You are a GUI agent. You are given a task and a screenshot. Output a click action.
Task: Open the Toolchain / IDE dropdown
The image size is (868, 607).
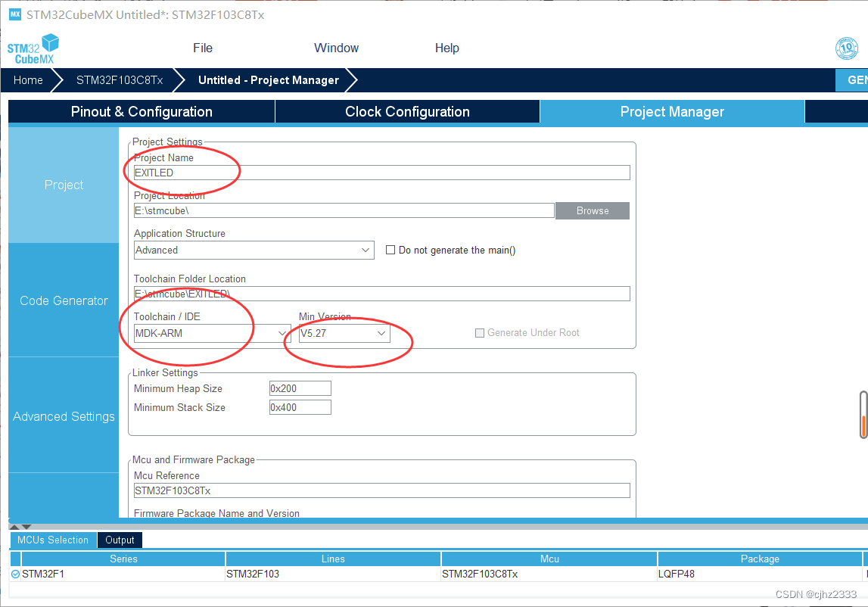click(x=212, y=334)
